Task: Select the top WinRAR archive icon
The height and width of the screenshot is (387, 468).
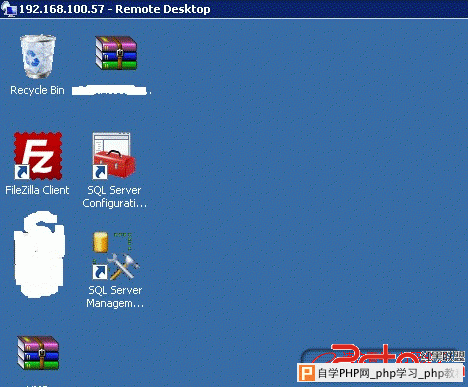Action: click(116, 53)
